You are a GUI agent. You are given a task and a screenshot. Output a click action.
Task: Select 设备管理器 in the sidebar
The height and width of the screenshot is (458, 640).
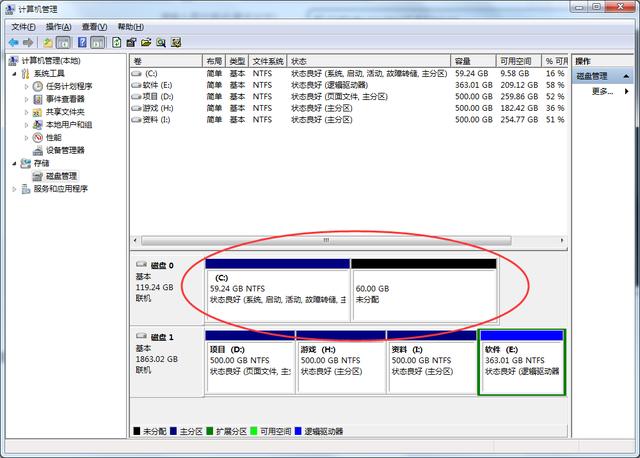coord(67,150)
